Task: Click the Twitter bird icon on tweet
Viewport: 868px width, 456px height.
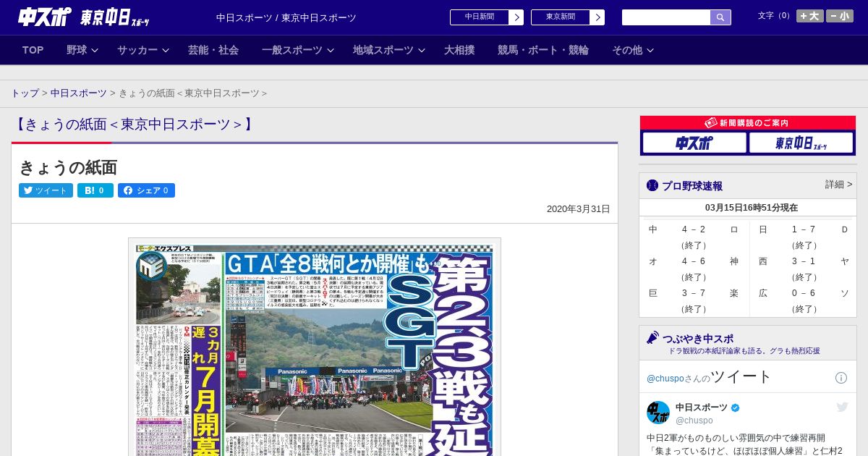Action: click(842, 407)
